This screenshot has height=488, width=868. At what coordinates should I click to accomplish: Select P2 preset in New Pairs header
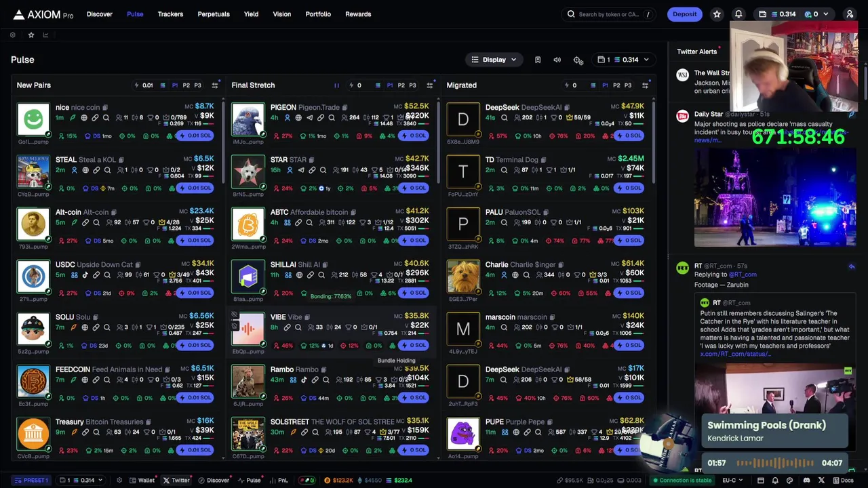186,85
